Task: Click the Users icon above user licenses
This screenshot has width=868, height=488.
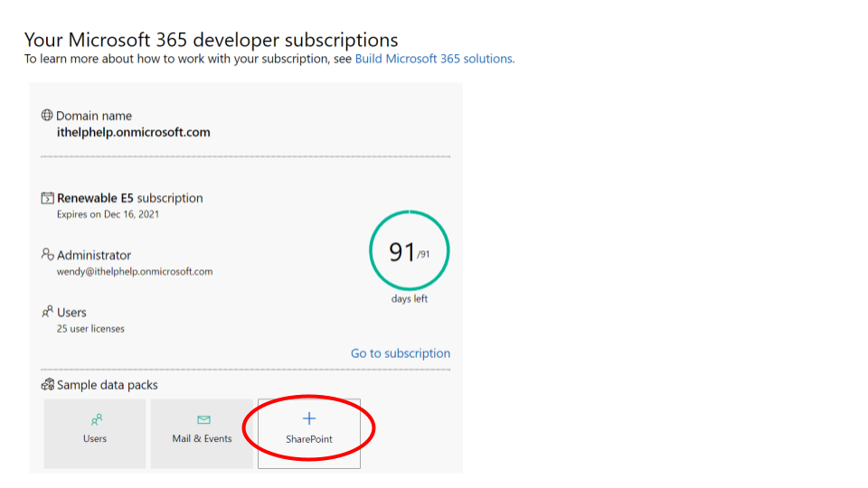Action: (x=48, y=312)
